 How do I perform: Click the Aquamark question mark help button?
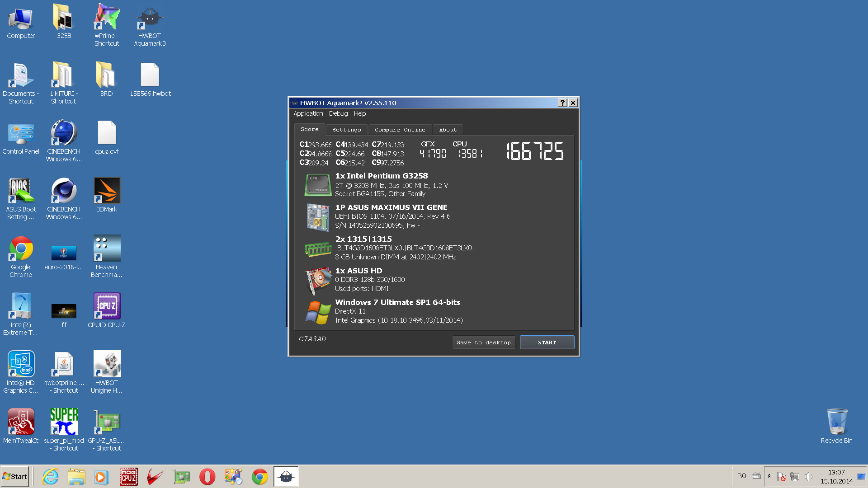(x=562, y=103)
